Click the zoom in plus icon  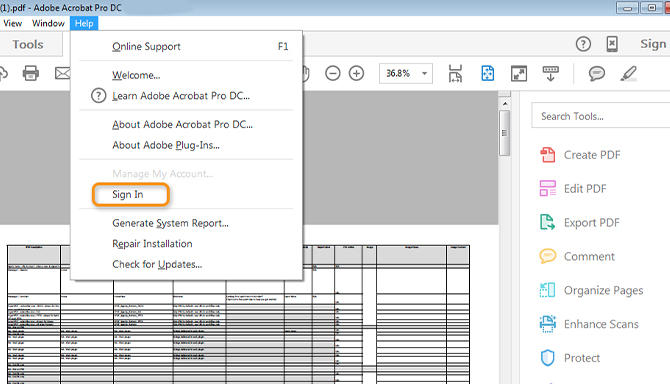click(x=356, y=73)
